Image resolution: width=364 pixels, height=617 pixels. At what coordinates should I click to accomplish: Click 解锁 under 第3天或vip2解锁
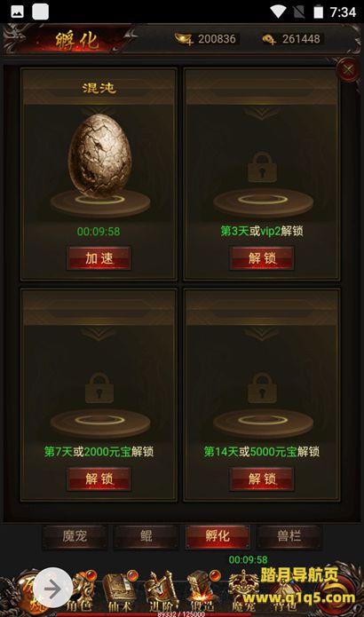click(262, 258)
